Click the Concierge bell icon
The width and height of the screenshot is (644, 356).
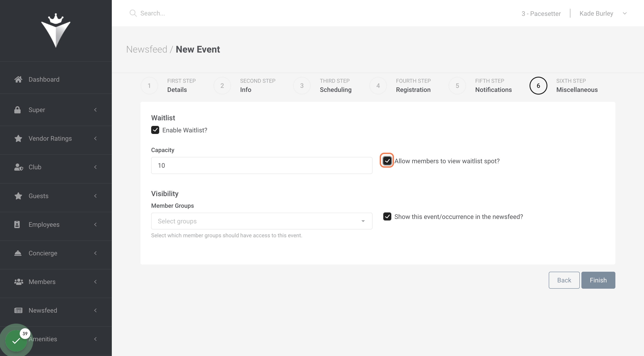[x=18, y=253]
